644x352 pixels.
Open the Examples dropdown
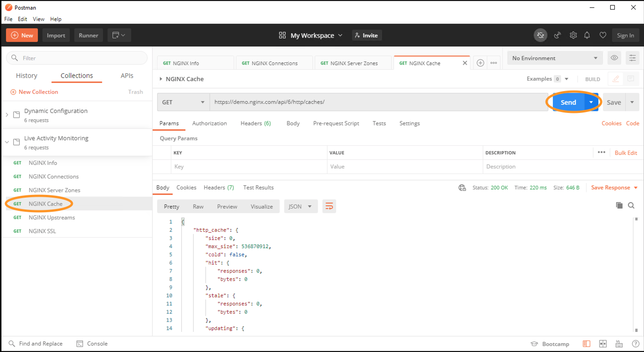click(x=548, y=79)
